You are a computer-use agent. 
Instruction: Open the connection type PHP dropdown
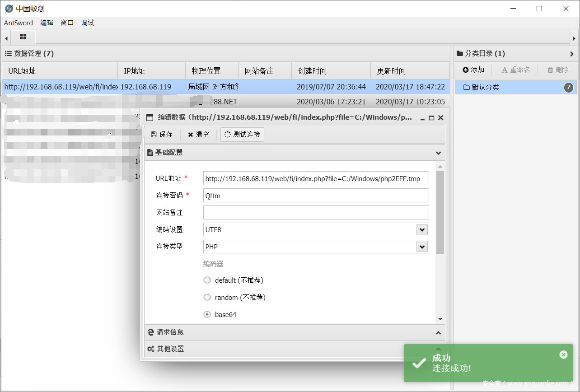[x=422, y=247]
